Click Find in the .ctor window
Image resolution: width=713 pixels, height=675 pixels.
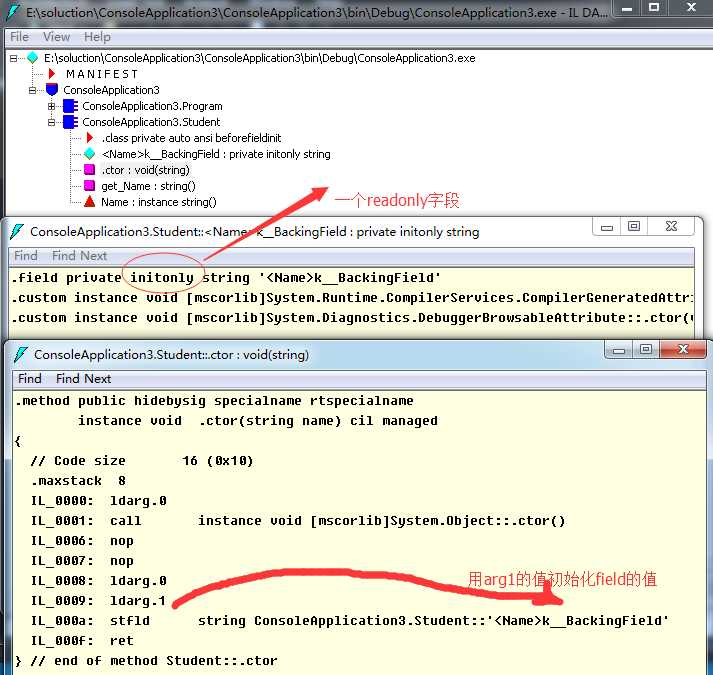[x=30, y=378]
